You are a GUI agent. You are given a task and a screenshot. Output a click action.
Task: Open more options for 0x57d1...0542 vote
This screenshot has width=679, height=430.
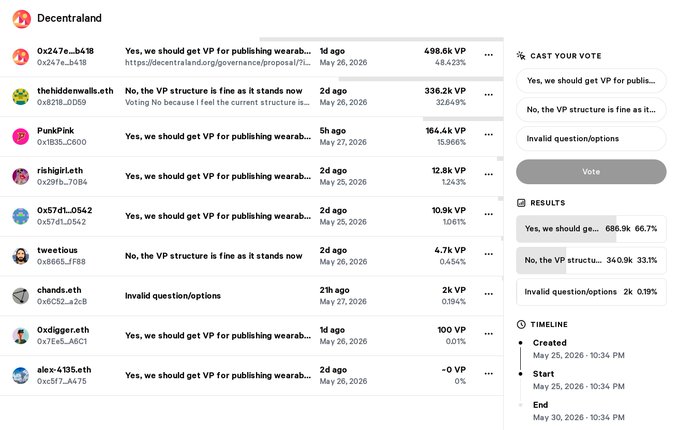pyautogui.click(x=488, y=214)
